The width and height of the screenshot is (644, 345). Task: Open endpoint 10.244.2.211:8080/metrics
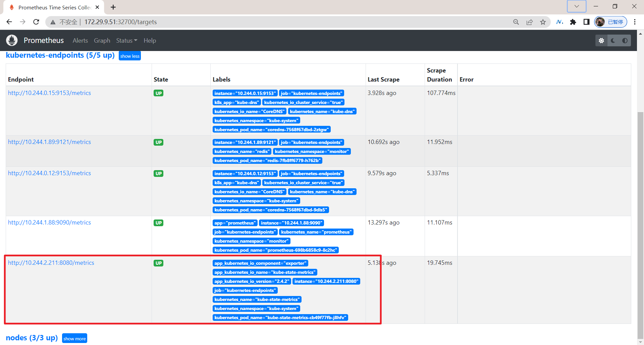click(51, 263)
